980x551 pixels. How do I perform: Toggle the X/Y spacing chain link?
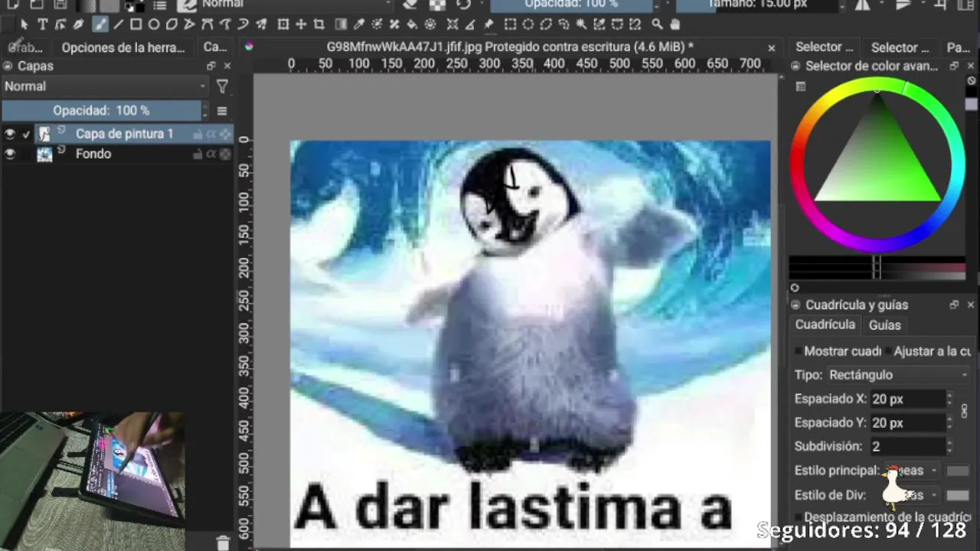click(964, 411)
